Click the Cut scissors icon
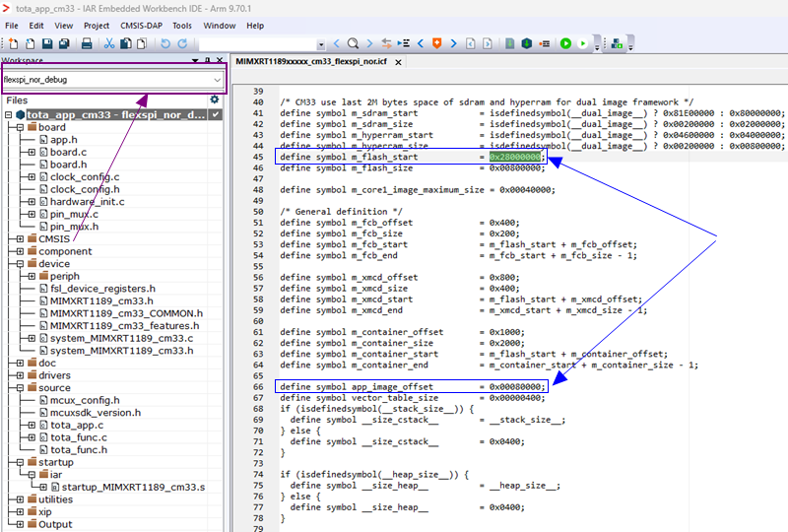 [110, 43]
